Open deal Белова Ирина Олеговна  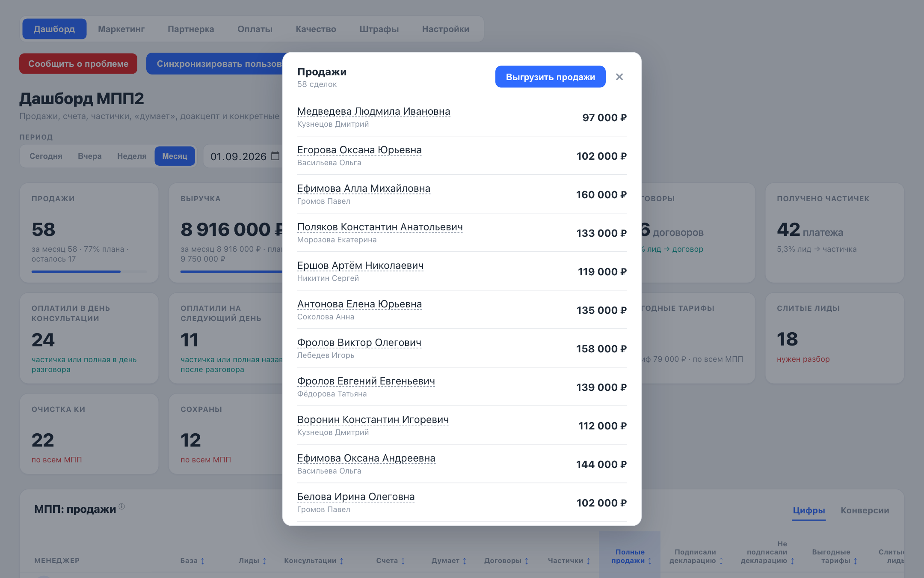tap(356, 497)
